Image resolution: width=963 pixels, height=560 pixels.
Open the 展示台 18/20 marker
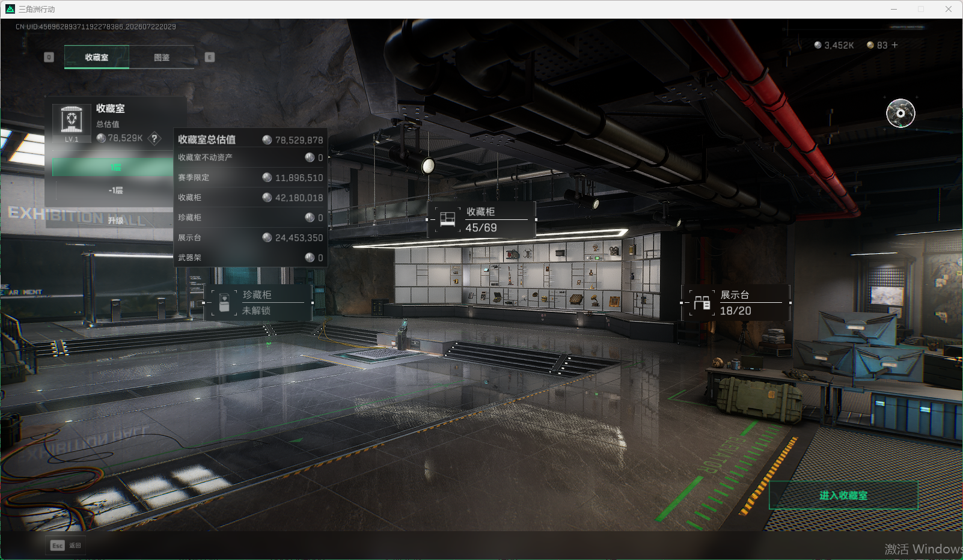pyautogui.click(x=736, y=303)
